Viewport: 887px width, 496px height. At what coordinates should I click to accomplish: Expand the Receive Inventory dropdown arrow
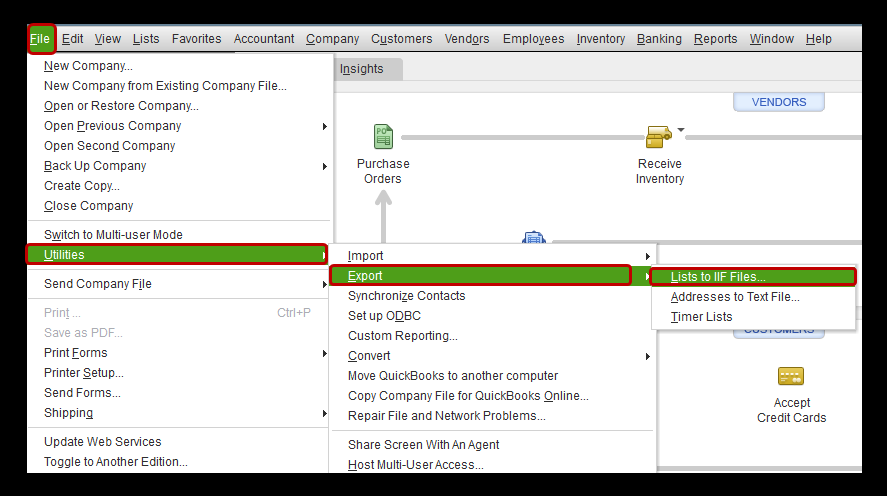pos(681,130)
